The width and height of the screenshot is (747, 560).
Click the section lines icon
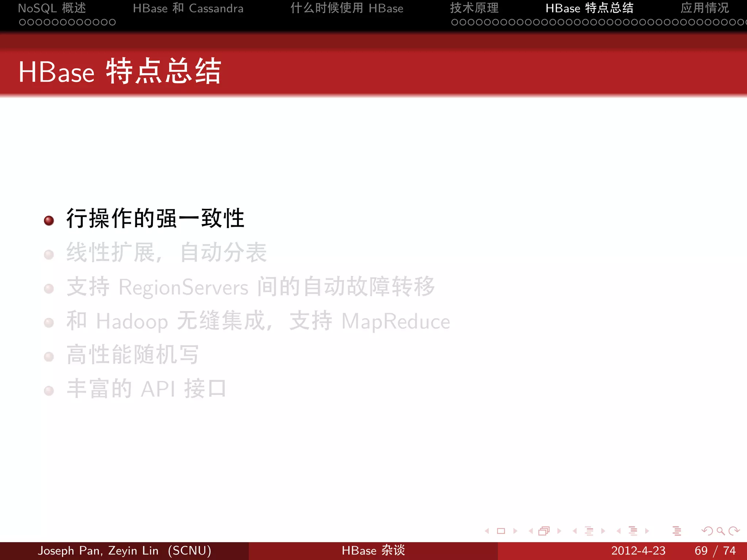633,531
